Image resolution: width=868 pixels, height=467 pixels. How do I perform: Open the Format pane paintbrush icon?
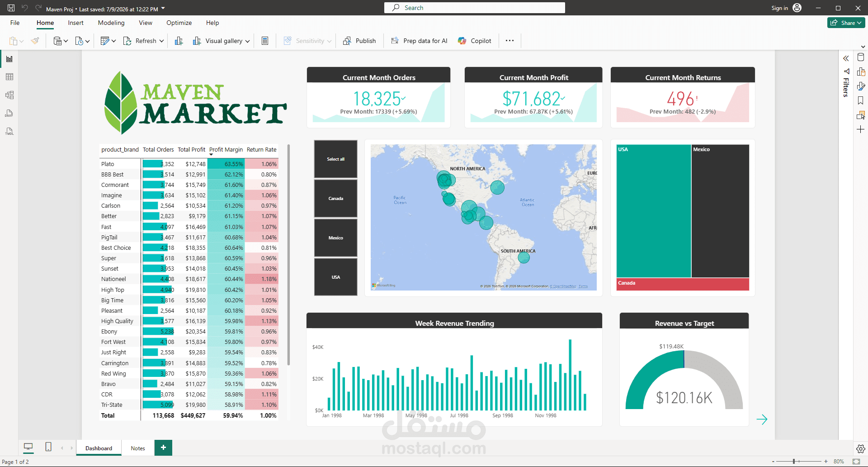coord(861,86)
